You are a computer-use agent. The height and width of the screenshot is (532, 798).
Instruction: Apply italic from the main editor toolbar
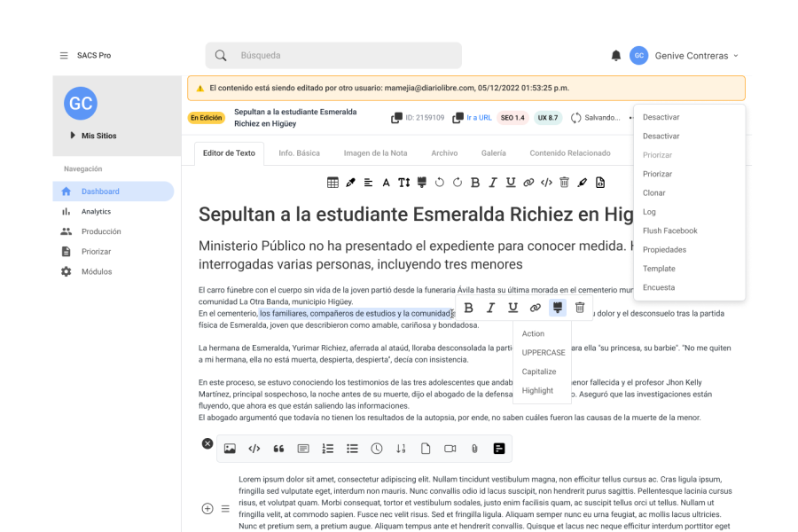click(x=493, y=183)
